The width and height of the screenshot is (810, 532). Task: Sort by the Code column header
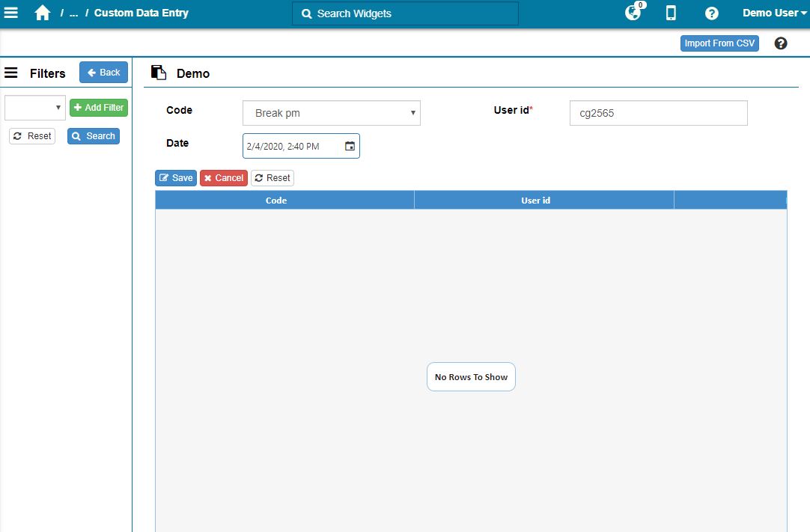tap(276, 201)
